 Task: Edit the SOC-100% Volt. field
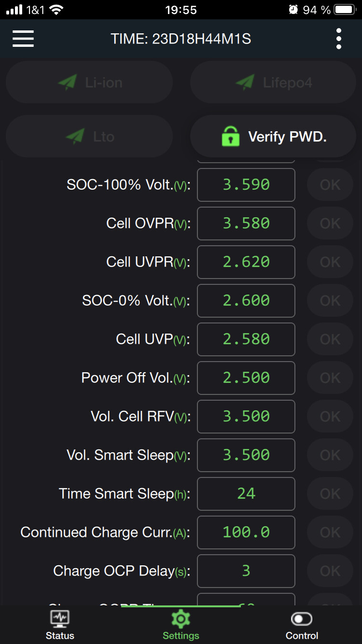point(246,185)
